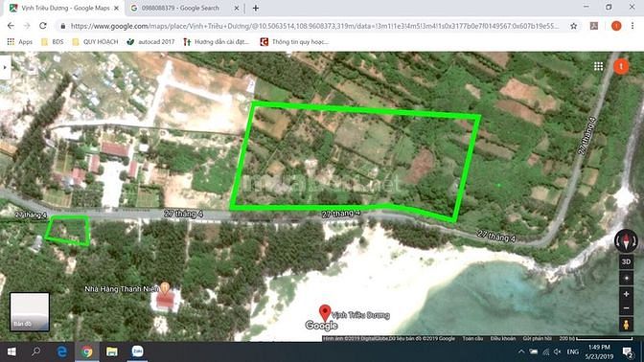Reload the current page
This screenshot has width=644, height=362.
[43, 26]
